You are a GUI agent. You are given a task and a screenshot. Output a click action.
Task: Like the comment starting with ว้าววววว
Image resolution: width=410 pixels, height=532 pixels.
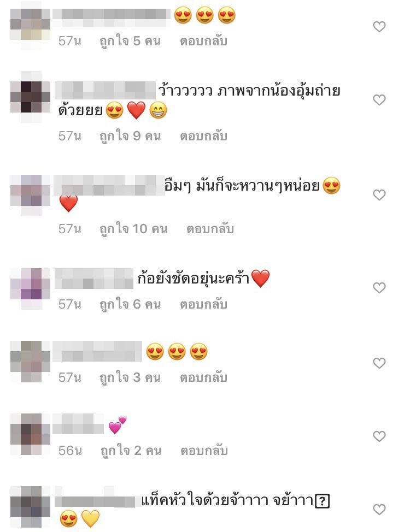pyautogui.click(x=379, y=100)
